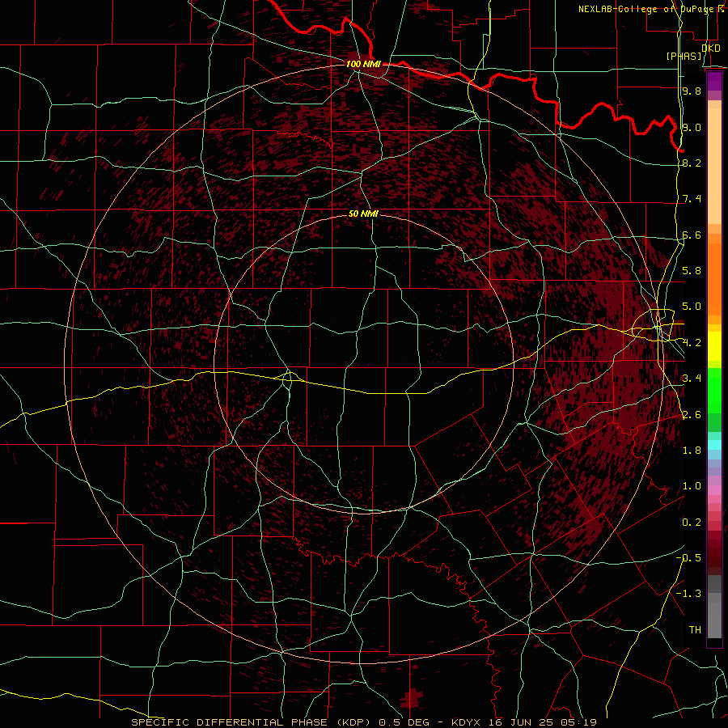Click the -1.3 value on the color scale
Image resolution: width=728 pixels, height=728 pixels.
[x=688, y=594]
